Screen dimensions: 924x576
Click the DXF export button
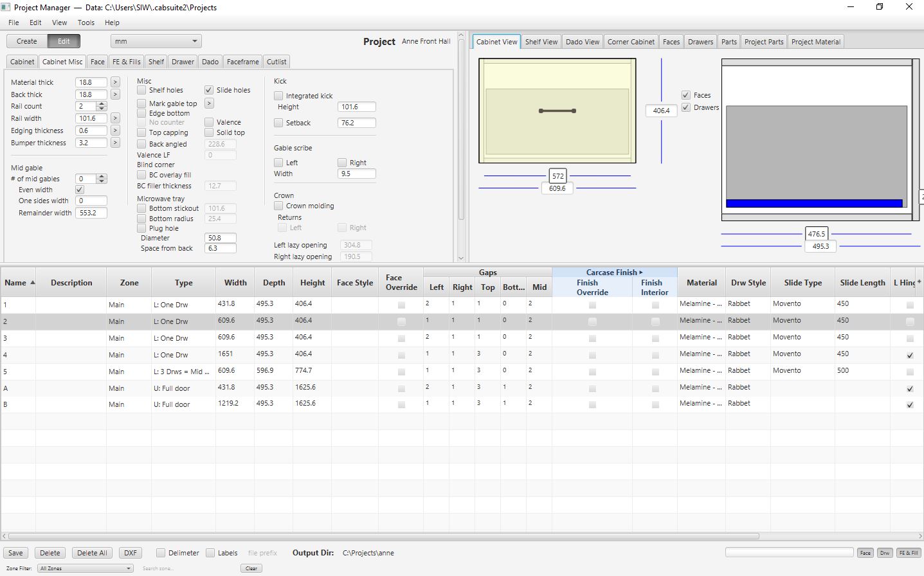[x=131, y=553]
